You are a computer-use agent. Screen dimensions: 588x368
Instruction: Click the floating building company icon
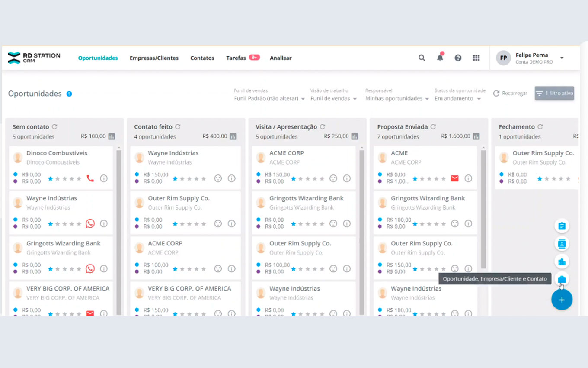562,261
